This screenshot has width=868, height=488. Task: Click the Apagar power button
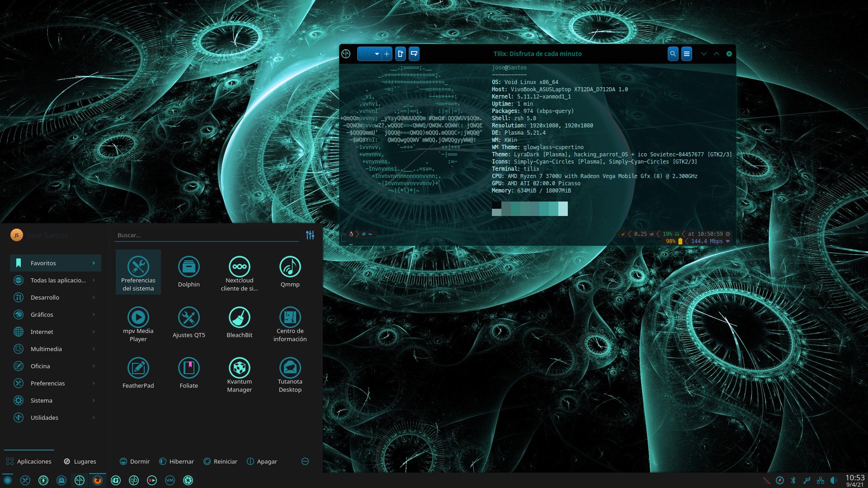click(x=262, y=461)
